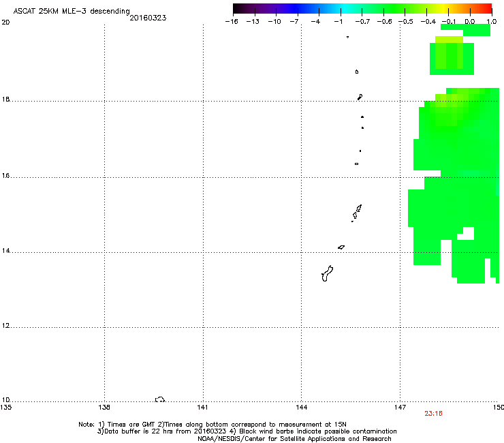
Task: Click the longitude axis label '135'
Action: point(5,408)
